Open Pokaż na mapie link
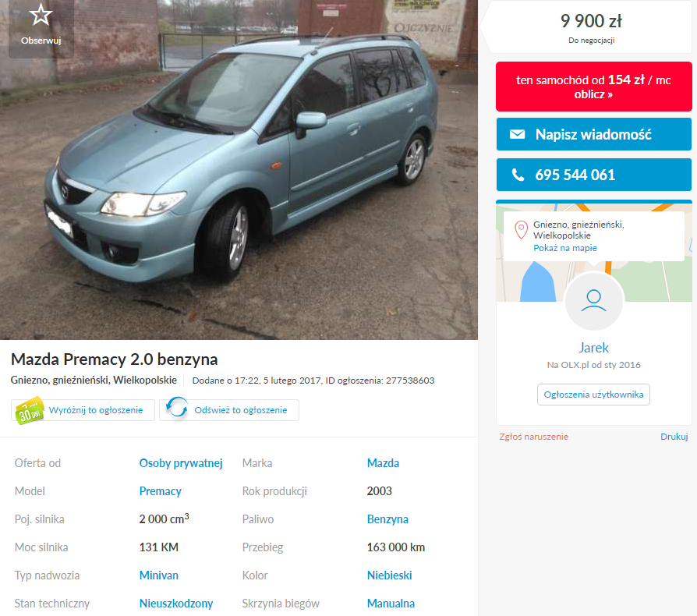 (565, 248)
